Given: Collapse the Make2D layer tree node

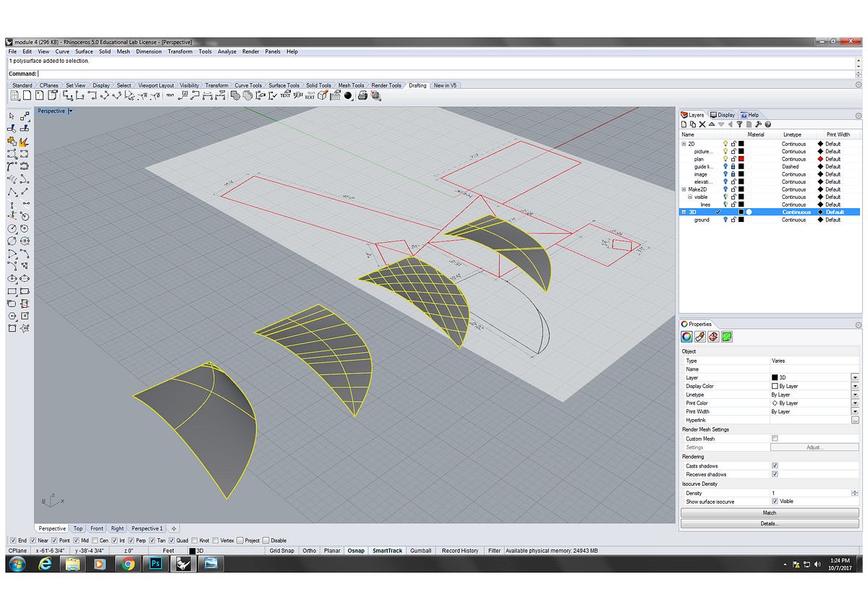Looking at the screenshot, I should (x=684, y=189).
